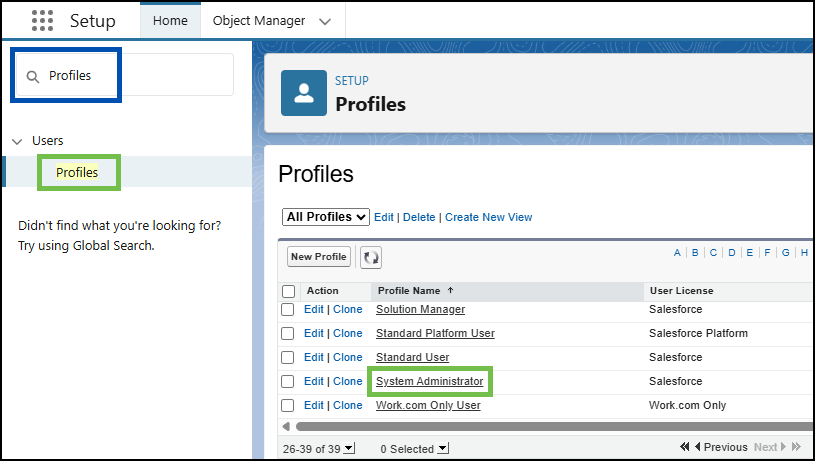Open Object Manager tab dropdown arrow

[325, 22]
